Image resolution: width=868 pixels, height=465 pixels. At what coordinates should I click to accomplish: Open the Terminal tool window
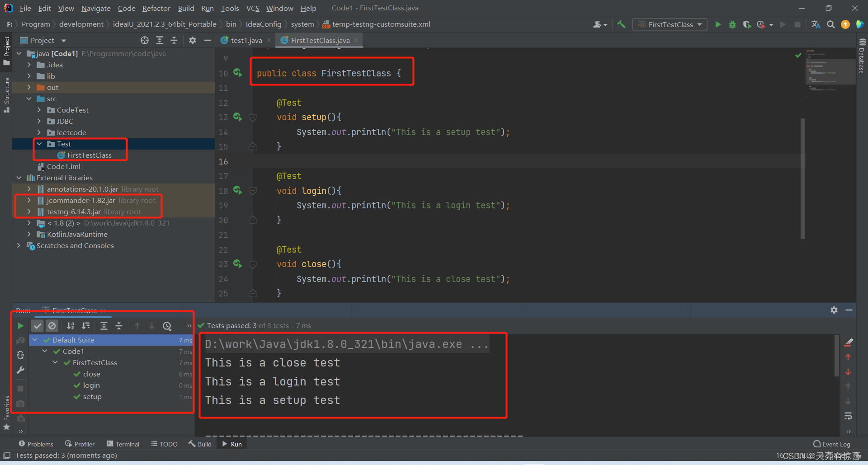point(123,444)
